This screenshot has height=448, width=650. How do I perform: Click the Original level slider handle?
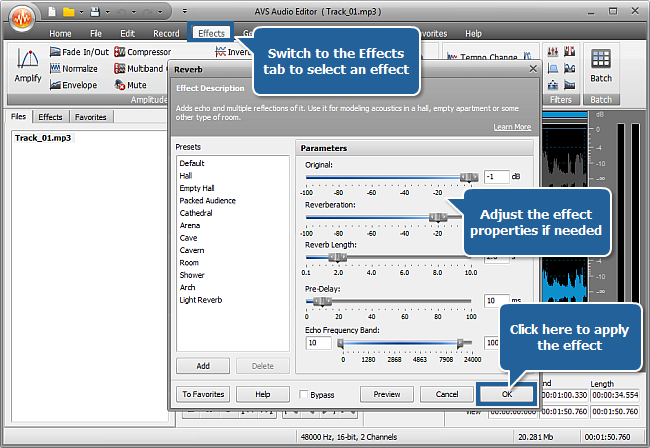pos(469,177)
